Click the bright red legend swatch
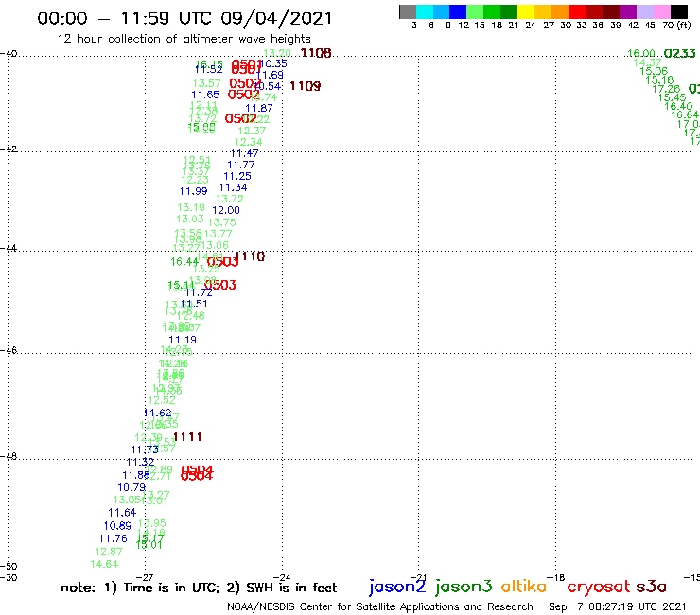700x615 pixels. pos(577,11)
